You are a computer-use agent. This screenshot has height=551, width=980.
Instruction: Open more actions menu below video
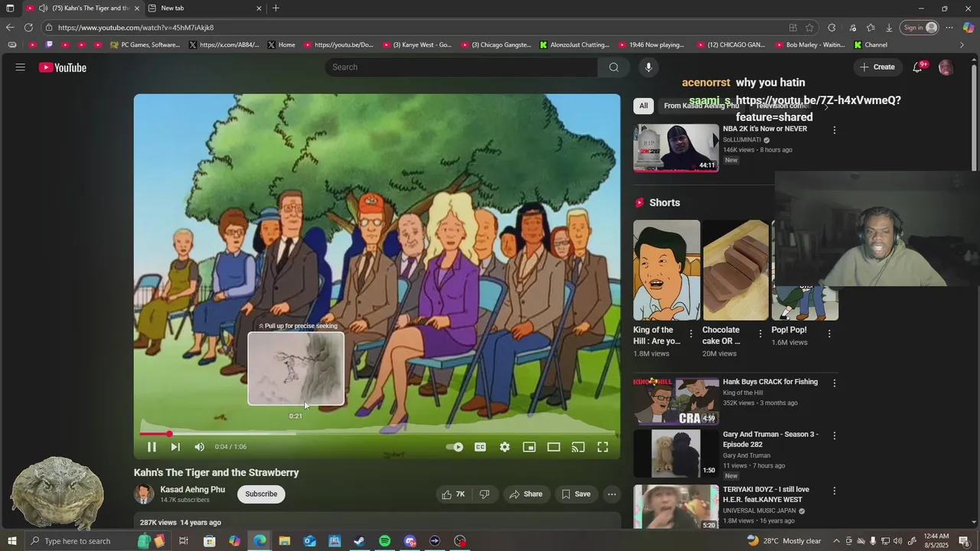pyautogui.click(x=612, y=494)
